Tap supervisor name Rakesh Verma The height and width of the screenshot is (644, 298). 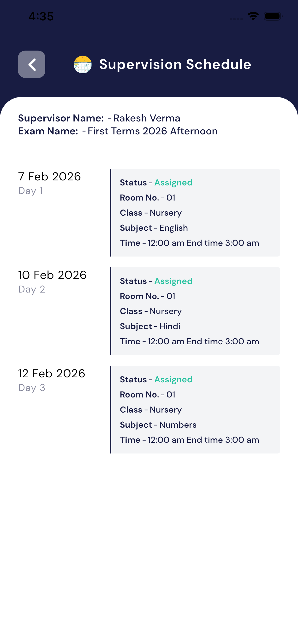click(x=147, y=118)
